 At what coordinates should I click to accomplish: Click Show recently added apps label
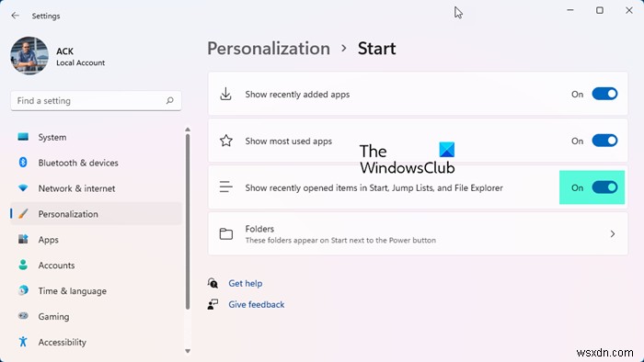point(297,95)
